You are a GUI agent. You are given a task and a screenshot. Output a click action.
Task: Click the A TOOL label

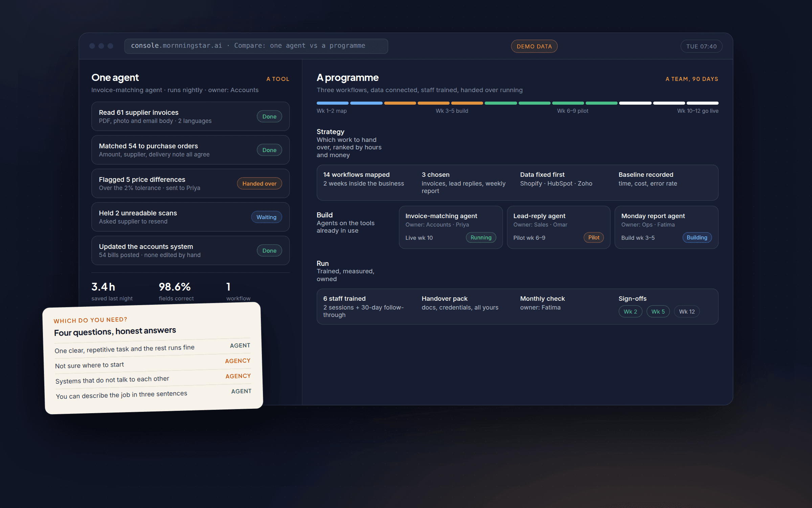(277, 79)
